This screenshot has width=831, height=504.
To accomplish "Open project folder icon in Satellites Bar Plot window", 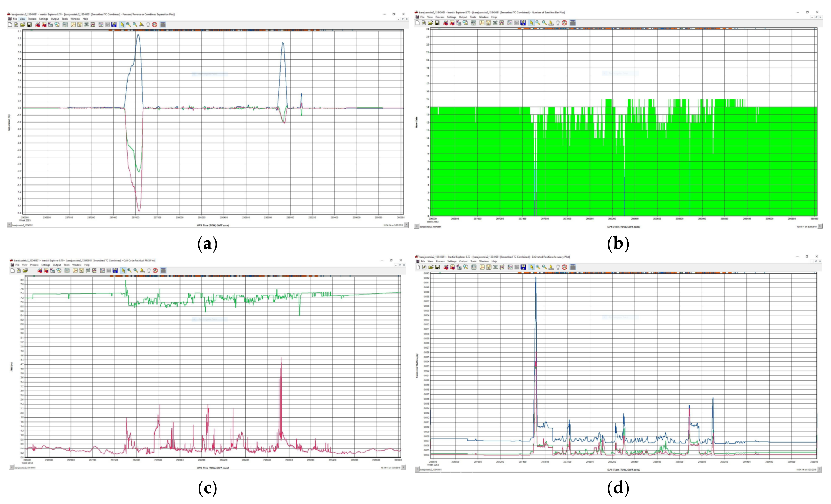I will 430,23.
